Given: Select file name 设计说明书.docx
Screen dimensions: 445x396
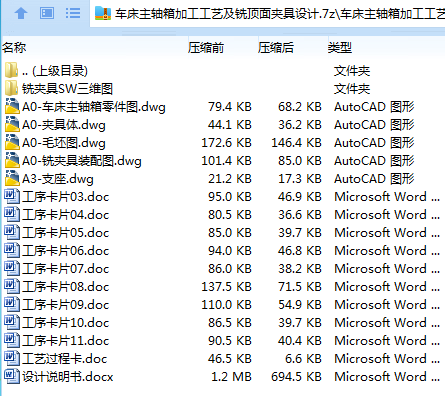Looking at the screenshot, I should pos(68,377).
